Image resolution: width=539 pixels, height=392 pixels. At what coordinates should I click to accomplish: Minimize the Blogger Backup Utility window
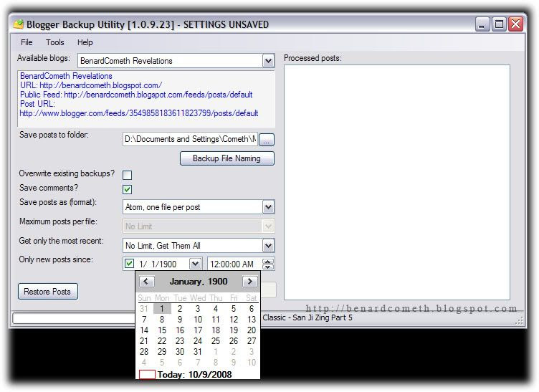(482, 24)
